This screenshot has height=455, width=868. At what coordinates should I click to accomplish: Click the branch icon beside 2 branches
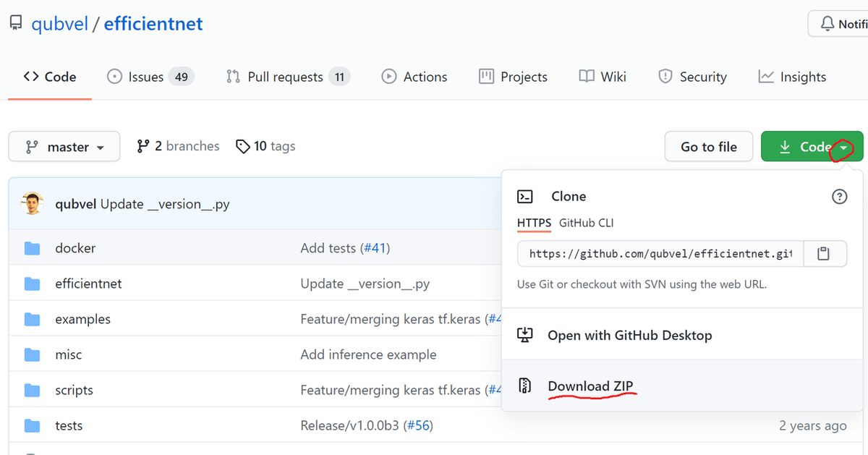(143, 145)
